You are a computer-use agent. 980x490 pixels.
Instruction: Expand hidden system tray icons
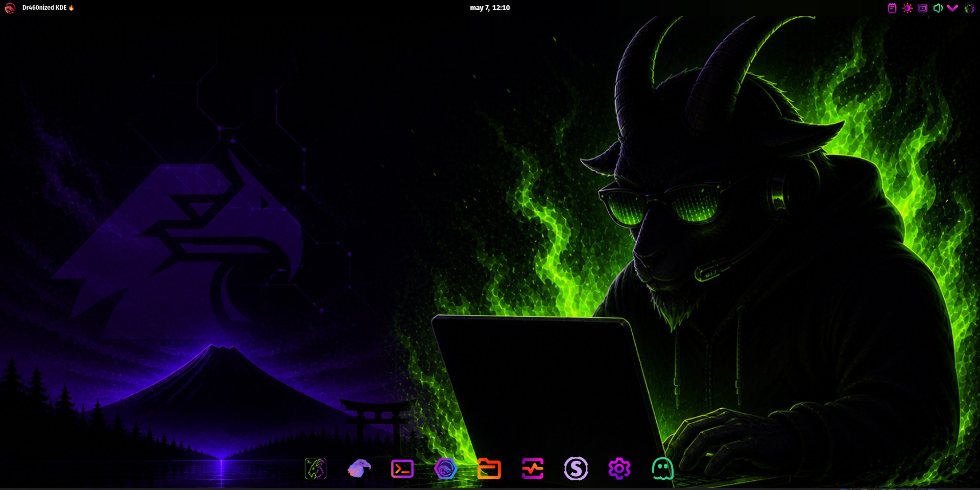tap(952, 8)
